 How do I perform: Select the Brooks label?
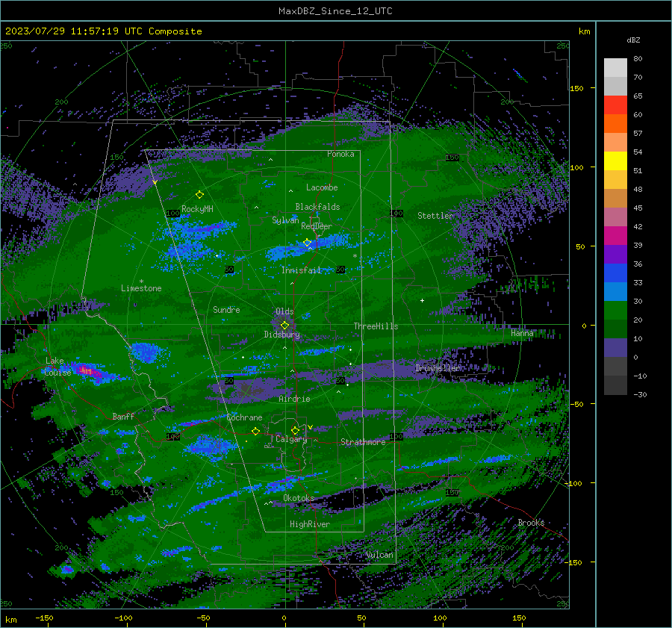(x=531, y=523)
